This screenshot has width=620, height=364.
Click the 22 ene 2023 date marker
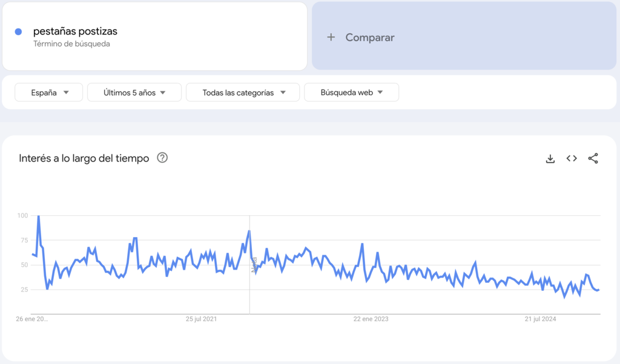click(369, 319)
